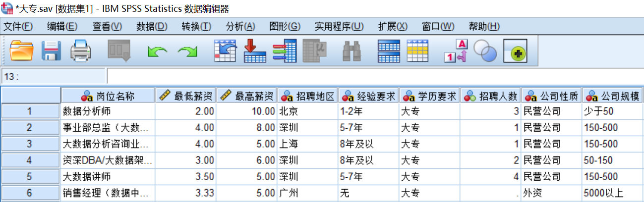Open the 实用程序(U) menu
The width and height of the screenshot is (644, 202).
[339, 26]
